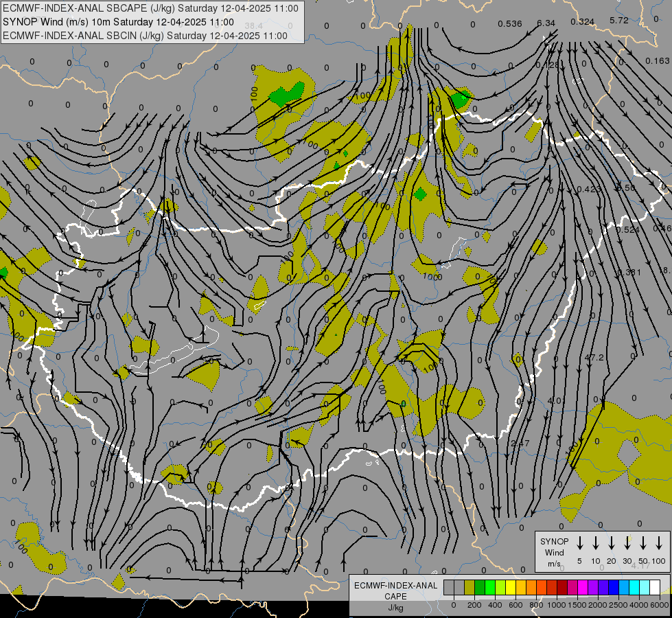The height and width of the screenshot is (618, 672).
Task: Pick the crimson-pink swatch left of 1500 tick
Action: [x=572, y=587]
